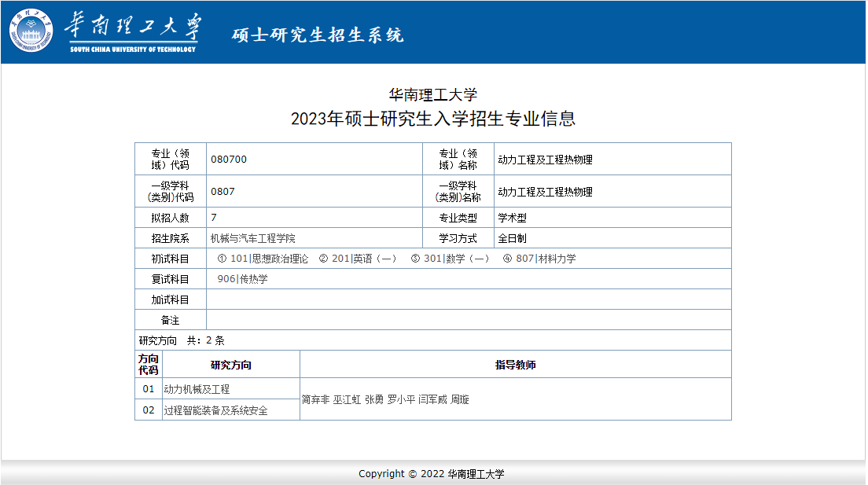Screen dimensions: 868x485
Task: Click 动力工程及工程热物理 in the 专业（领域）名称 row
Action: click(546, 160)
